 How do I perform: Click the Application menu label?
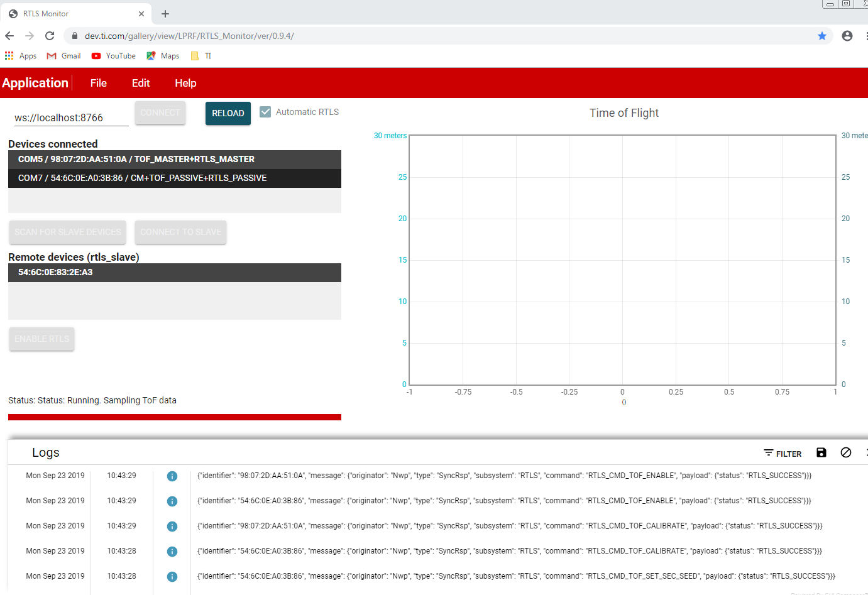pyautogui.click(x=35, y=82)
